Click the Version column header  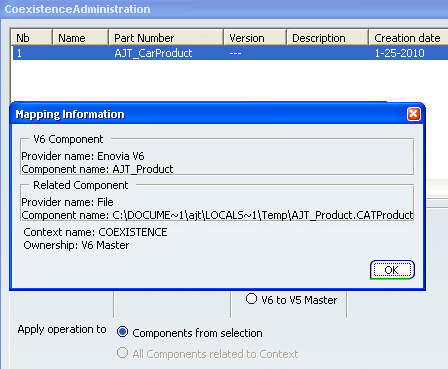coord(255,38)
